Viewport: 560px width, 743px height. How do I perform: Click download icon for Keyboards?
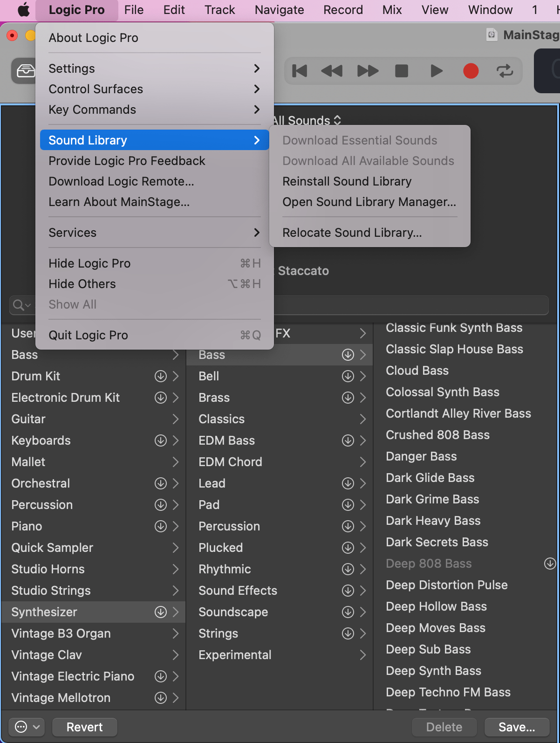161,440
